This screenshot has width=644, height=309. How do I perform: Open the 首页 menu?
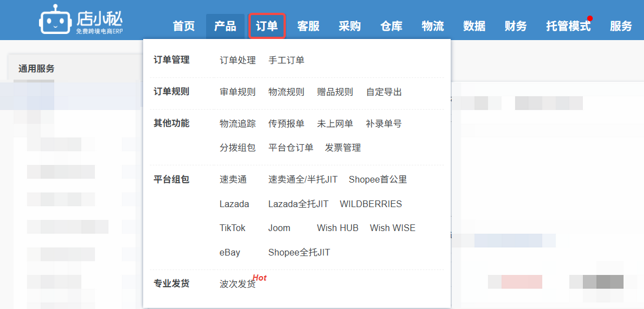(x=184, y=26)
